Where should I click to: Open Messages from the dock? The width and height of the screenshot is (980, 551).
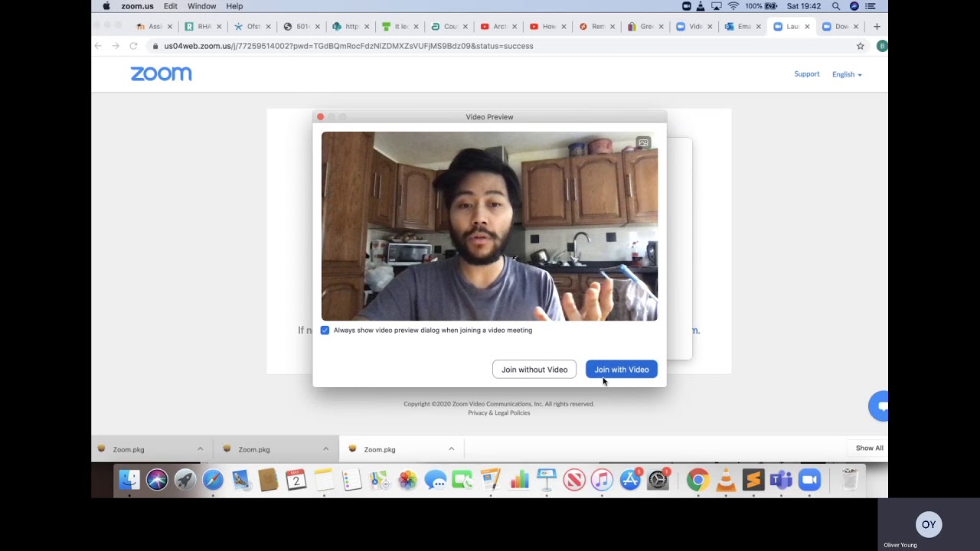(435, 480)
